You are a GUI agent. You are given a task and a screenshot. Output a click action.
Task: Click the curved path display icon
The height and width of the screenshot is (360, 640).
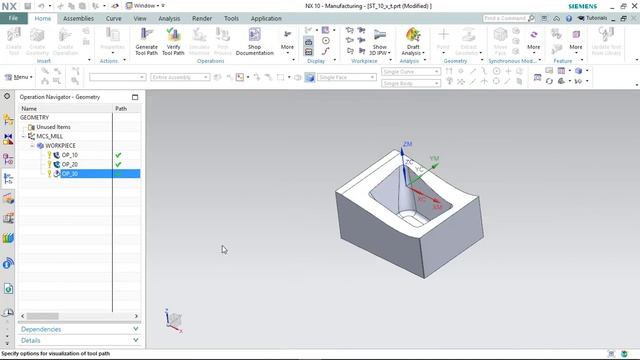326,51
